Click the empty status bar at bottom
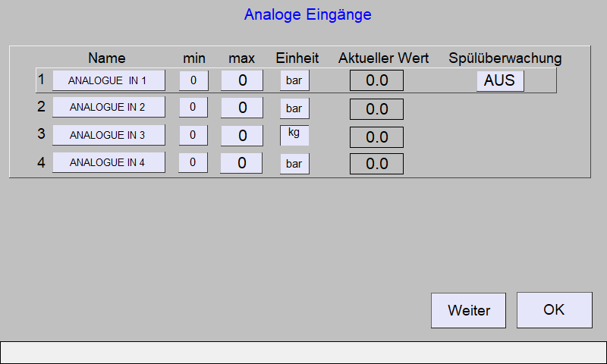The height and width of the screenshot is (364, 607). tap(303, 352)
